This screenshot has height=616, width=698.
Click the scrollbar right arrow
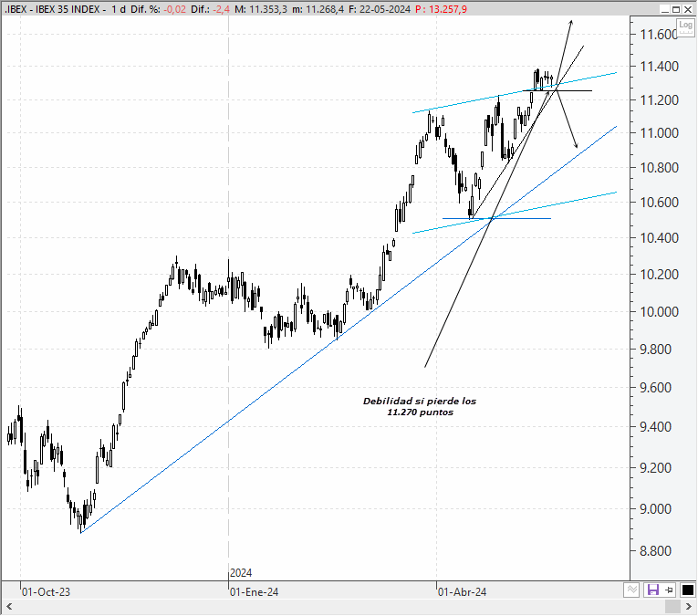click(x=688, y=606)
